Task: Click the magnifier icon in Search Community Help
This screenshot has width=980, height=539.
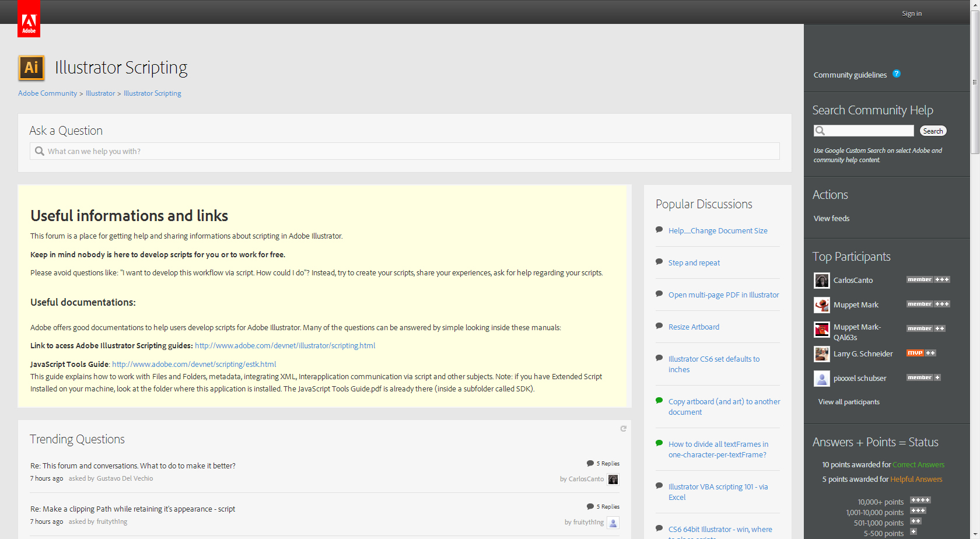Action: coord(819,131)
